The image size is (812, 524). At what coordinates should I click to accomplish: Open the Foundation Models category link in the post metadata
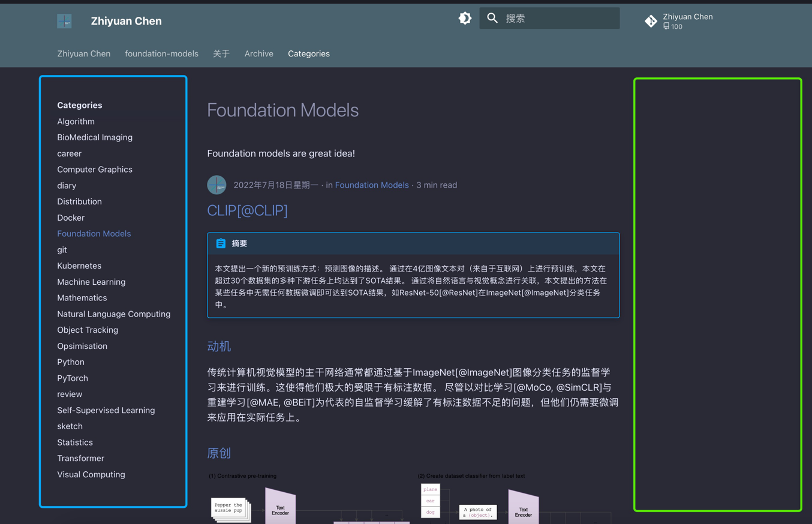click(372, 185)
